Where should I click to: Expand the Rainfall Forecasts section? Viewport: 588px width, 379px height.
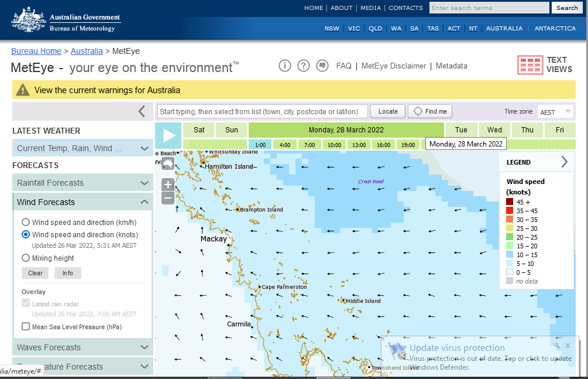pos(82,183)
